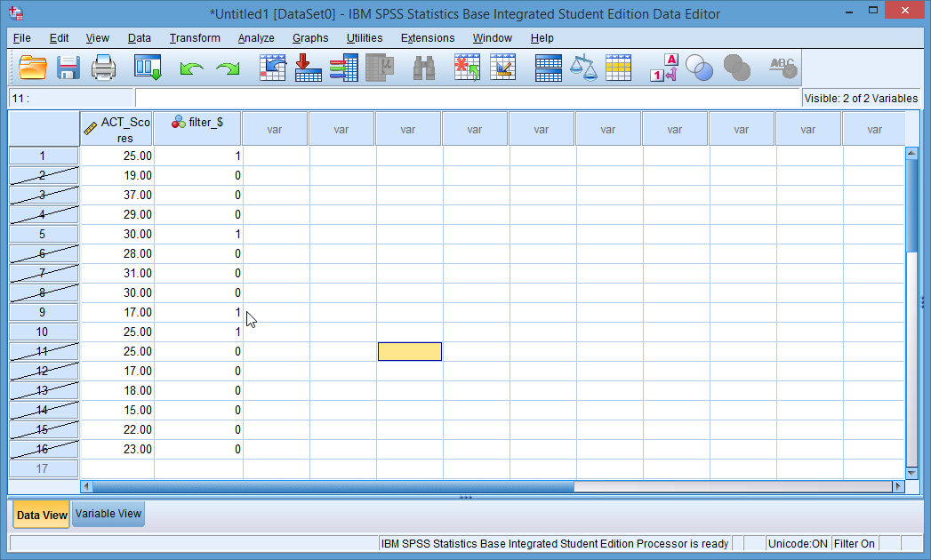Open the File menu
The height and width of the screenshot is (560, 931).
(22, 38)
